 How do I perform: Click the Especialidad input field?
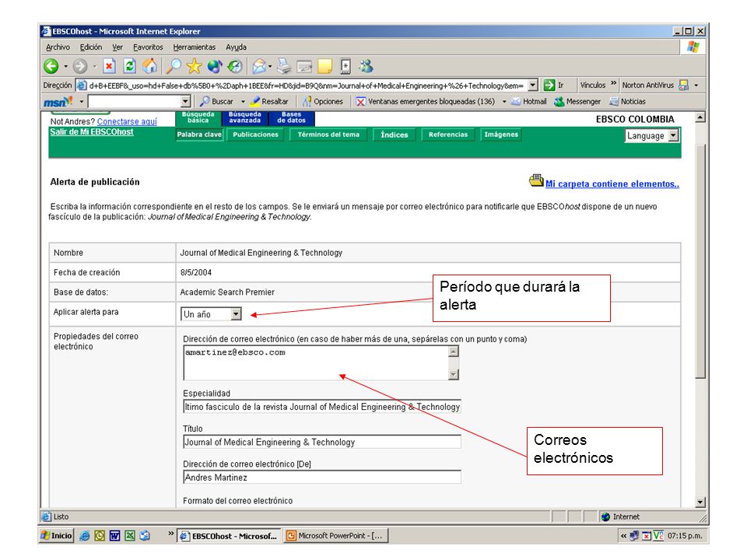pos(322,407)
